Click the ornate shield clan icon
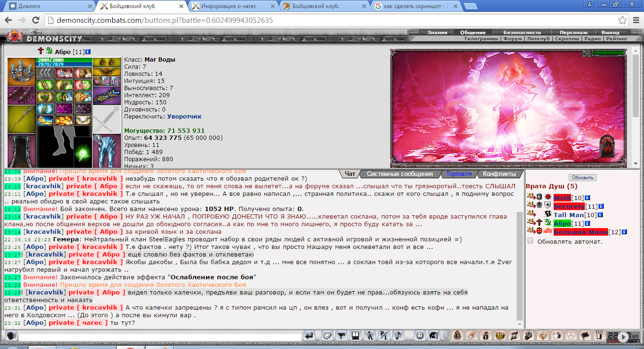This screenshot has height=349, width=644. click(x=543, y=336)
